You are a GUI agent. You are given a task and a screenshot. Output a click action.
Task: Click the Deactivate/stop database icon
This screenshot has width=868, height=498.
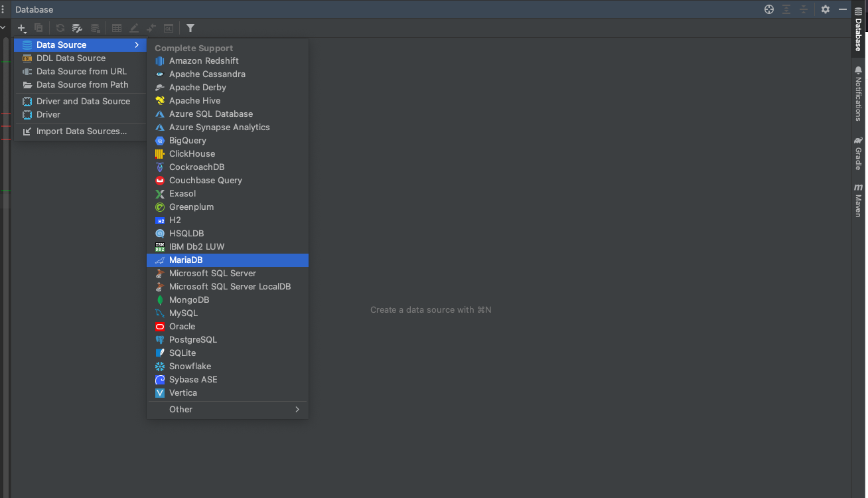coord(96,28)
